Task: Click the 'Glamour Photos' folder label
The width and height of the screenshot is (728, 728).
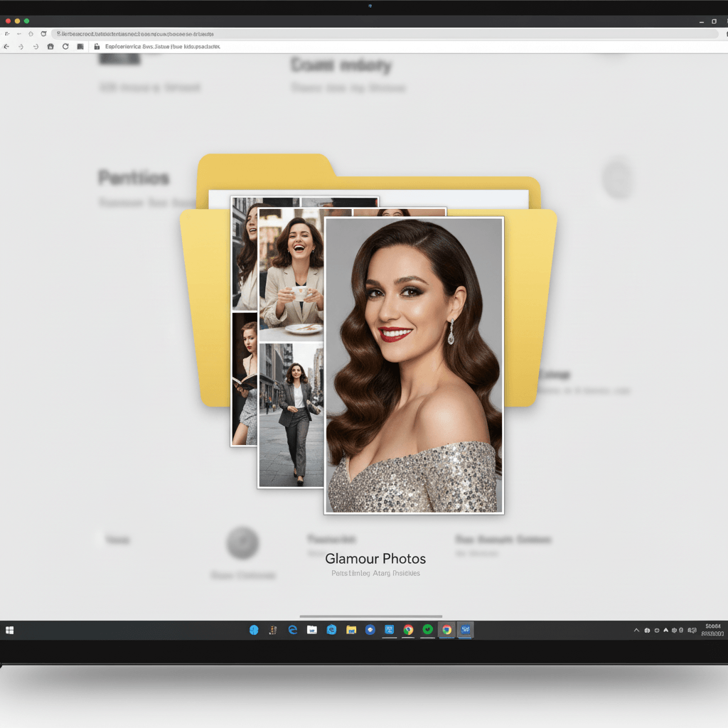Action: click(375, 559)
